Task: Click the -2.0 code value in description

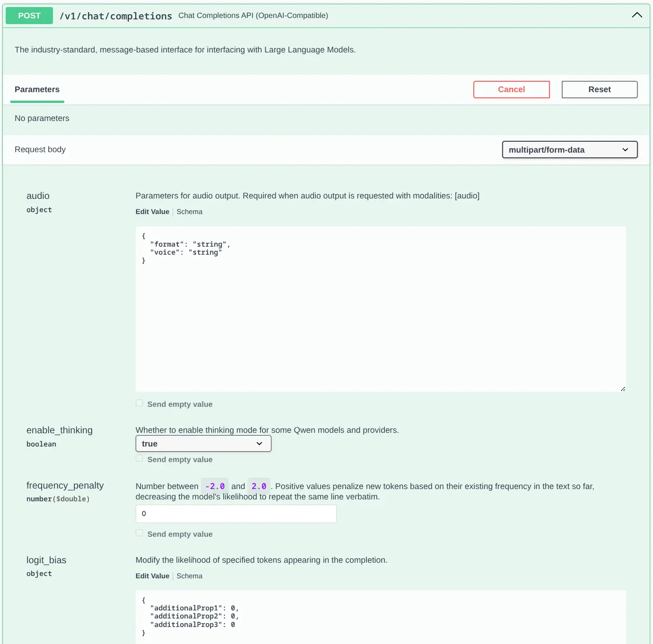Action: pyautogui.click(x=215, y=486)
